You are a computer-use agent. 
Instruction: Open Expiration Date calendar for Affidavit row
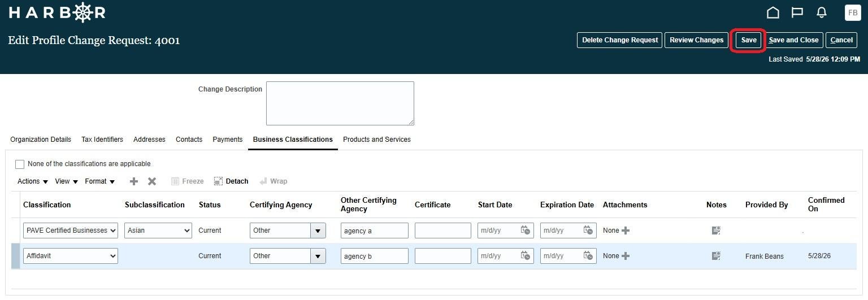point(588,256)
